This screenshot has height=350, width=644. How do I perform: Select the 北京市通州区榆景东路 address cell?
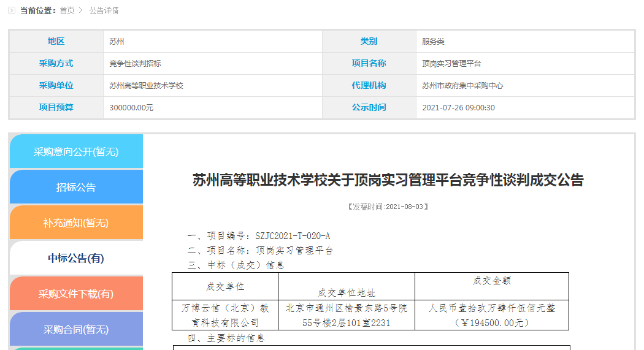tap(347, 315)
